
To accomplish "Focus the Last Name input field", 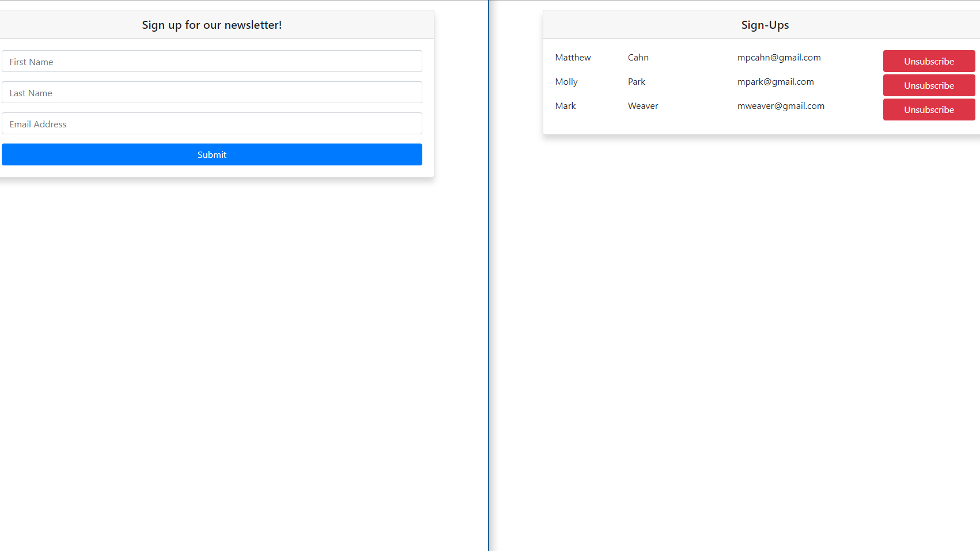I will tap(212, 92).
